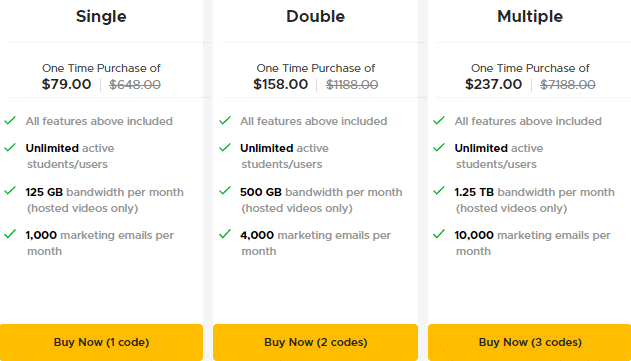Screen dimensions: 631x361
Task: Click the $237.00 price
Action: [493, 85]
